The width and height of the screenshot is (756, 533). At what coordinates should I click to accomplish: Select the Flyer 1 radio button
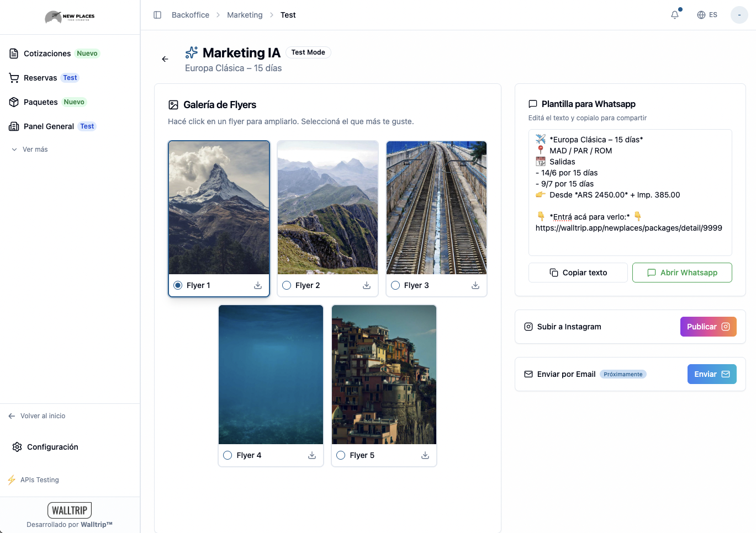point(178,285)
